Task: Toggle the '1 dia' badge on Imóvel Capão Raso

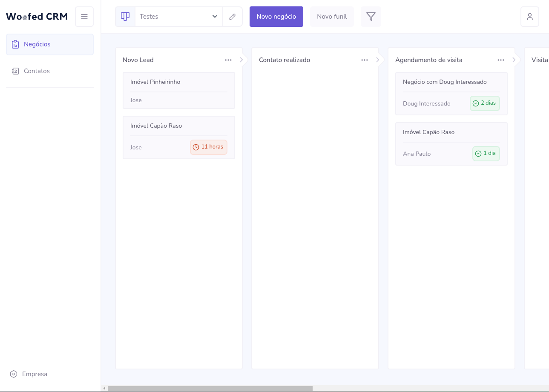Action: pyautogui.click(x=486, y=153)
